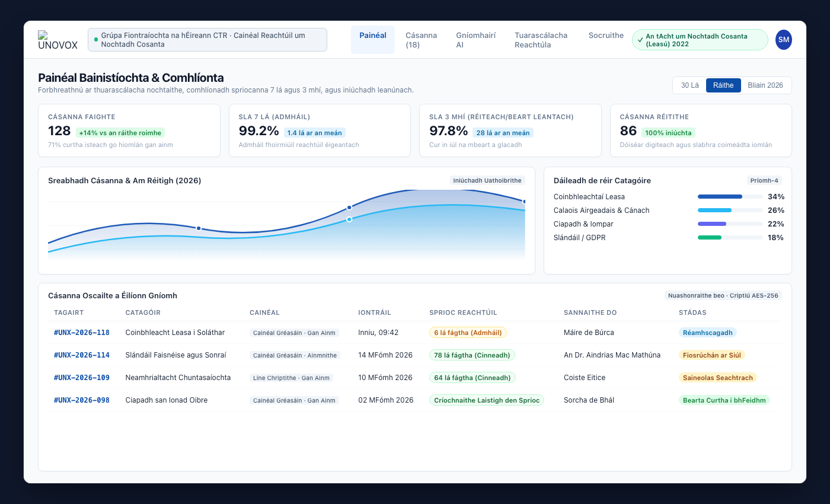Select the Ráithe time range
Viewport: 830px width, 504px height.
(x=723, y=85)
